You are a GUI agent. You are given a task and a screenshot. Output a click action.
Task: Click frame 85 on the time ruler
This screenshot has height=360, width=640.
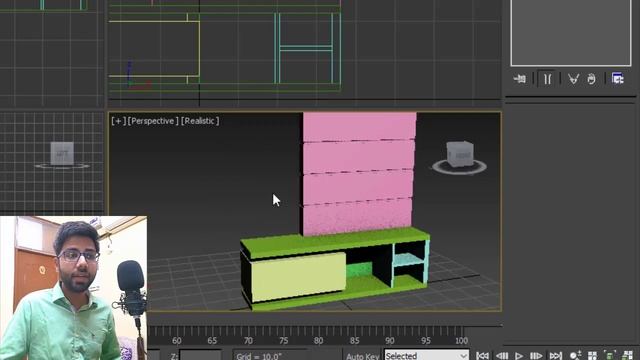coord(355,340)
